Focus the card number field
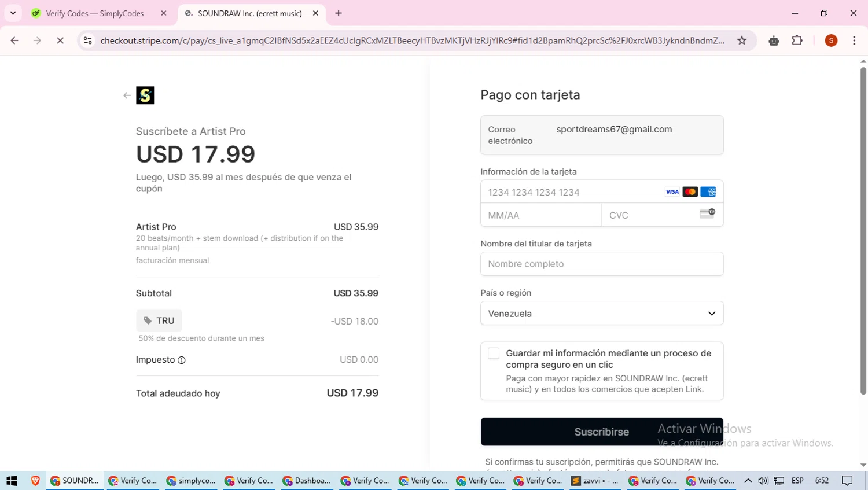The width and height of the screenshot is (868, 490). [602, 192]
